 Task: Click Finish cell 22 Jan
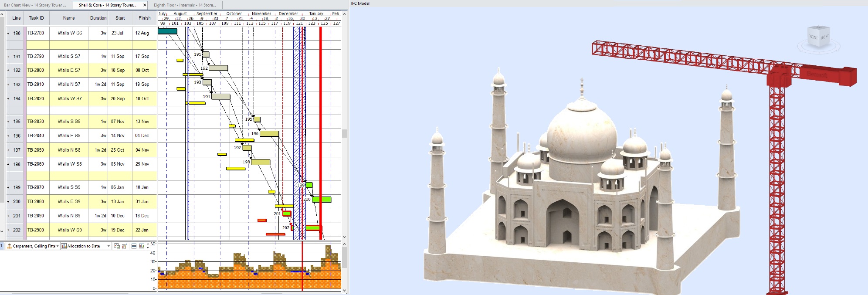(x=145, y=230)
